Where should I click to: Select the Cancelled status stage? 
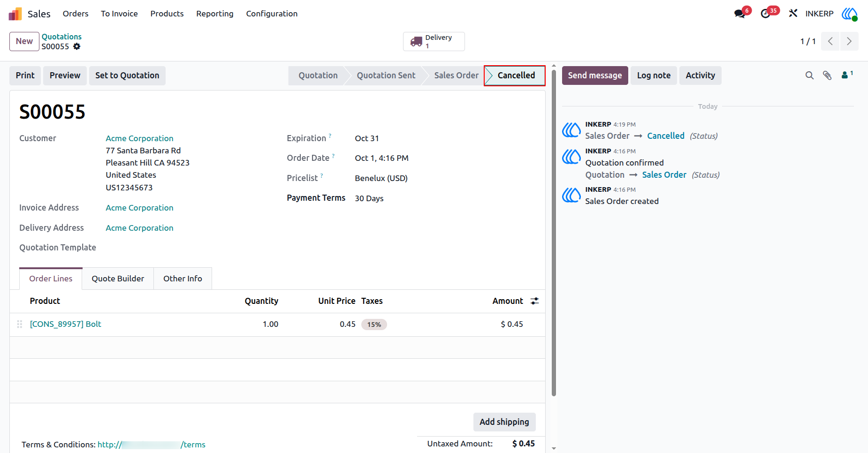[x=515, y=75]
